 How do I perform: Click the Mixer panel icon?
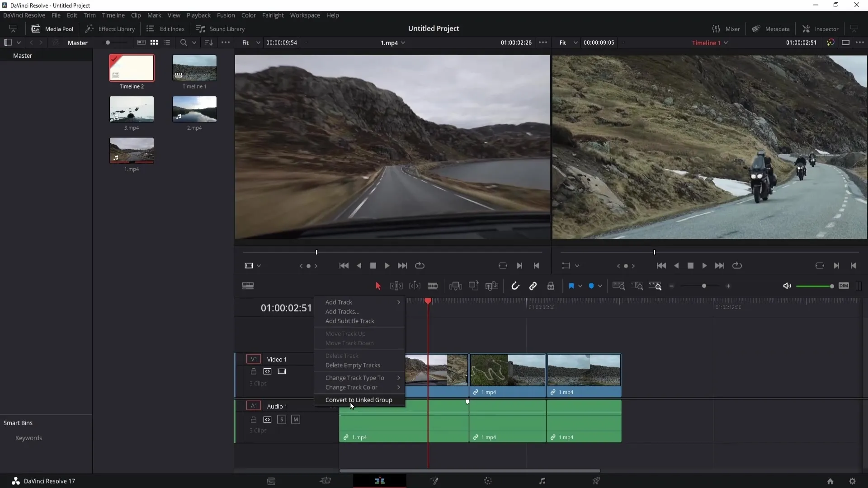point(716,28)
